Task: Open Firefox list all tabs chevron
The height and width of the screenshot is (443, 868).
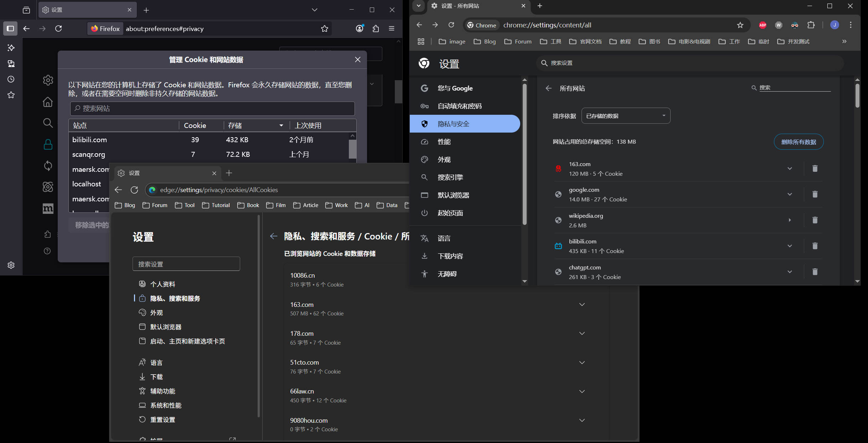Action: tap(314, 10)
